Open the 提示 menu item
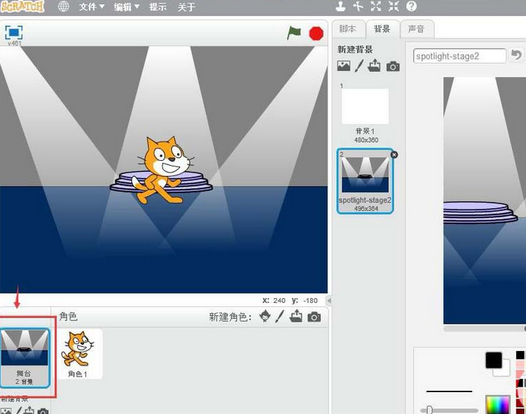The height and width of the screenshot is (414, 526). (158, 7)
